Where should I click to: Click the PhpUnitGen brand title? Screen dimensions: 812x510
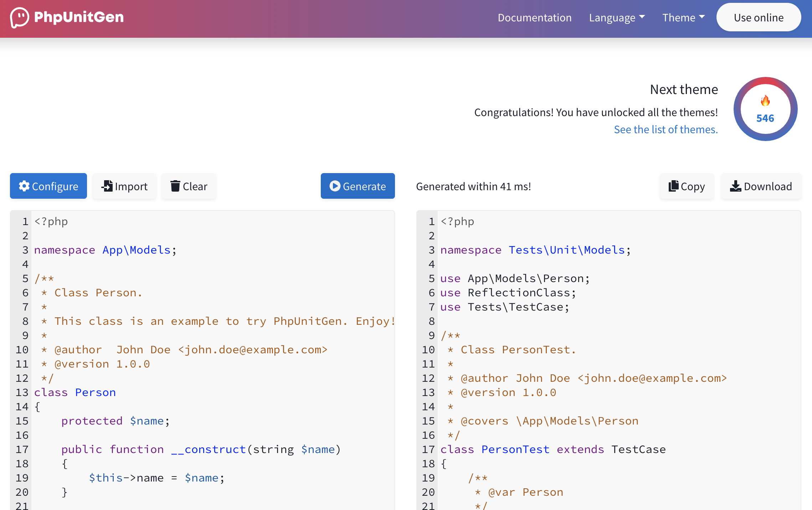click(x=79, y=17)
